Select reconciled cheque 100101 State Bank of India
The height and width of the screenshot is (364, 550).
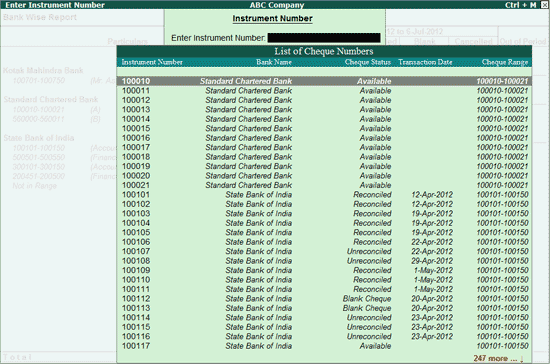pyautogui.click(x=324, y=195)
